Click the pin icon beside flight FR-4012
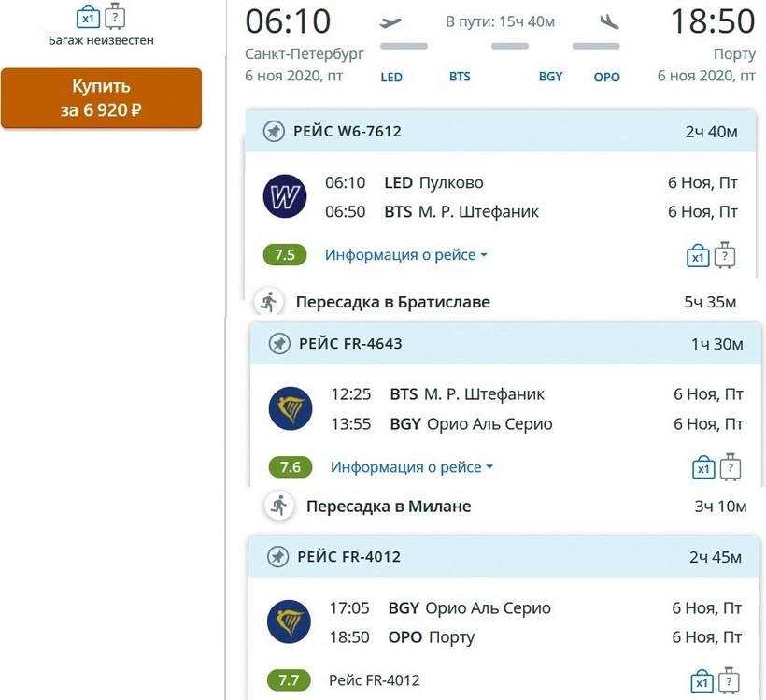This screenshot has height=700, width=766. point(277,557)
